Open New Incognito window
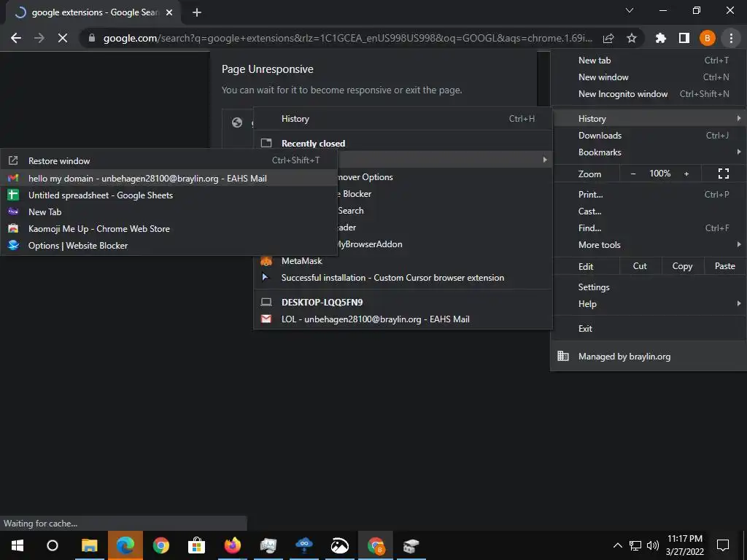Screen dimensions: 747x560 (x=649, y=94)
